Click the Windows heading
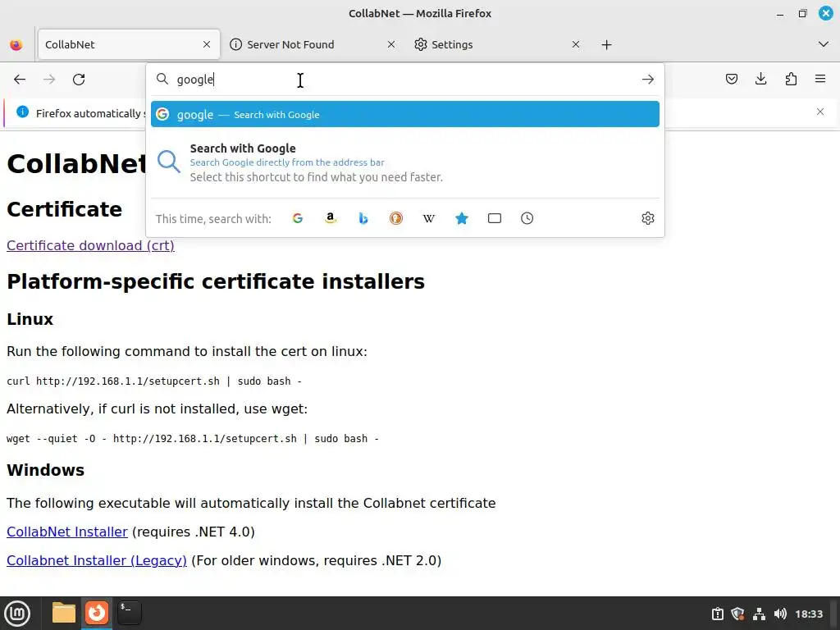The image size is (840, 630). click(46, 470)
